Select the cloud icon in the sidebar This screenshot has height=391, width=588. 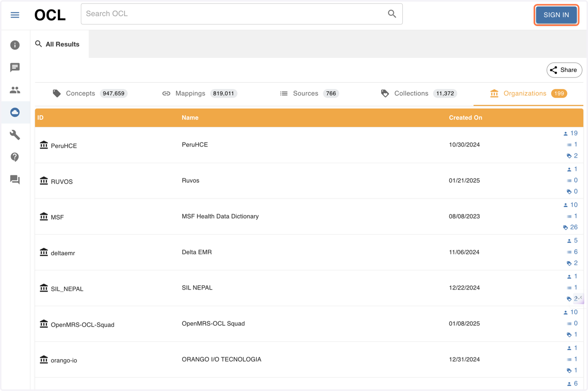click(x=15, y=112)
